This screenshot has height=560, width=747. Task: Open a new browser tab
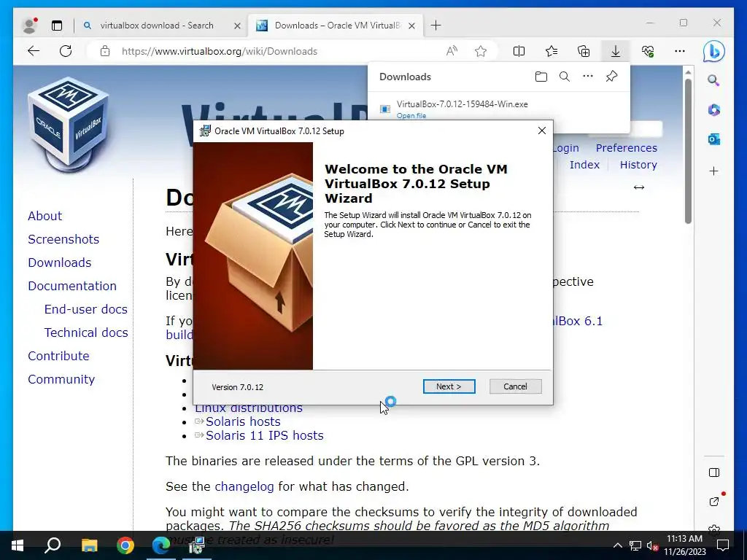tap(436, 26)
